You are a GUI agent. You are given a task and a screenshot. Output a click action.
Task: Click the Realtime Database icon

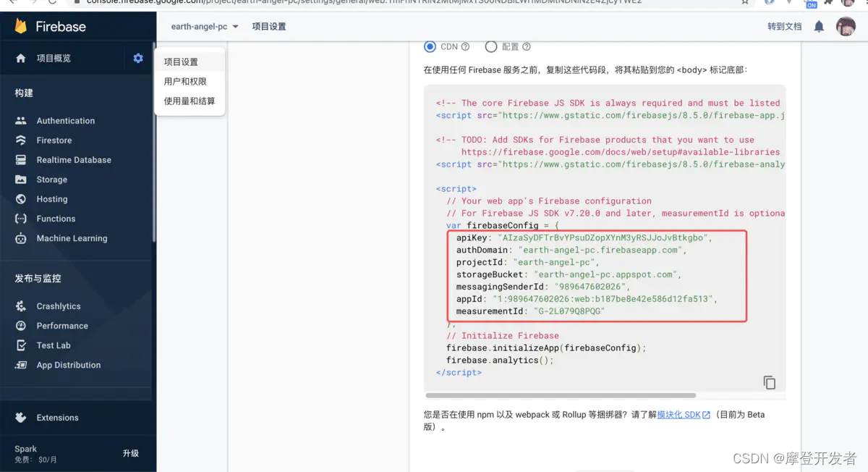tap(21, 160)
